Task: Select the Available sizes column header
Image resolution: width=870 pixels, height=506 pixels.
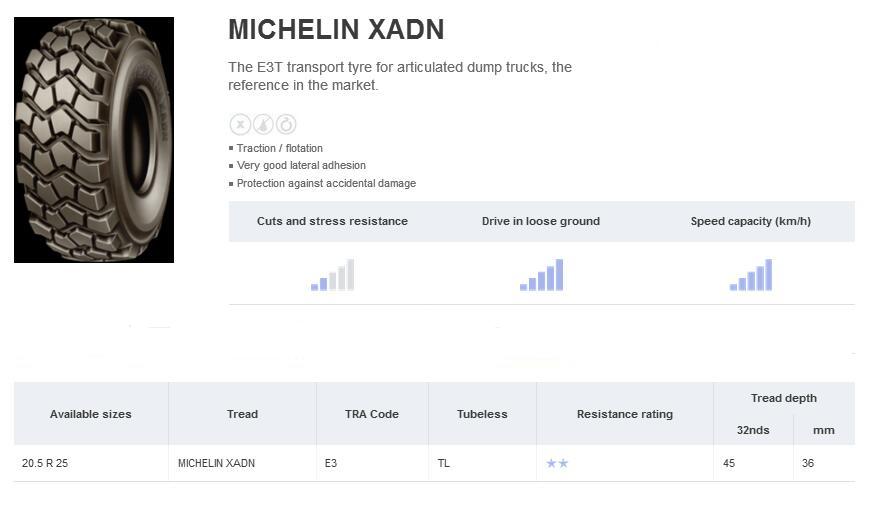Action: pyautogui.click(x=91, y=414)
